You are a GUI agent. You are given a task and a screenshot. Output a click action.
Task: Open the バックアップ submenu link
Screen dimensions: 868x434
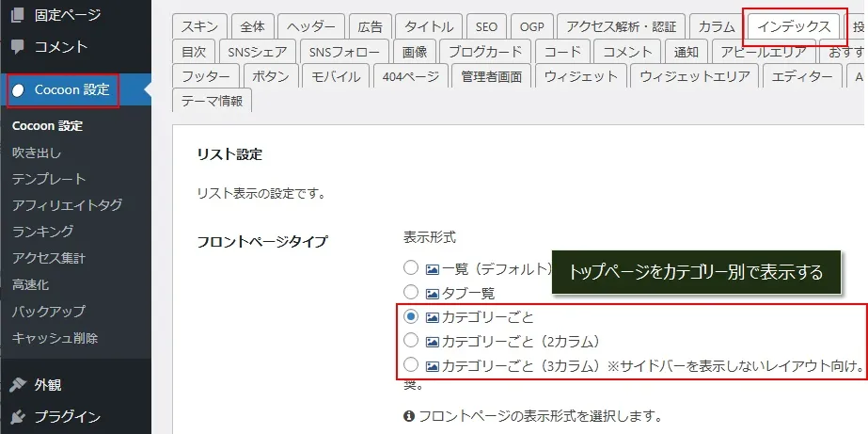[49, 311]
